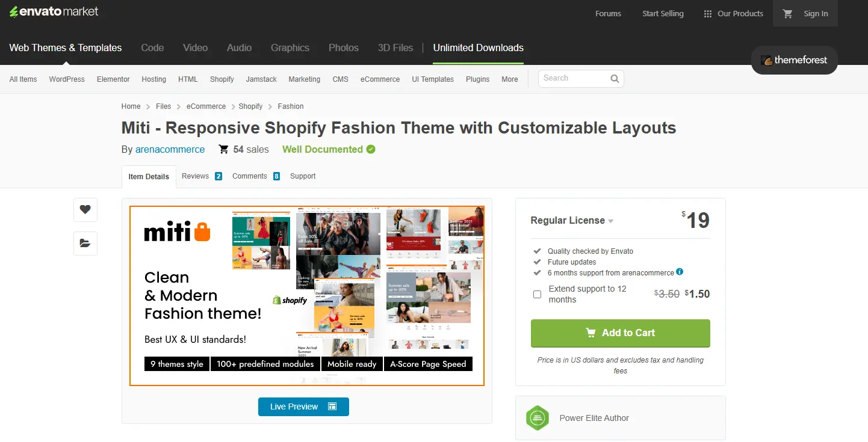Screen dimensions: 868x442
Task: Open the shopping cart icon in header
Action: pos(787,13)
